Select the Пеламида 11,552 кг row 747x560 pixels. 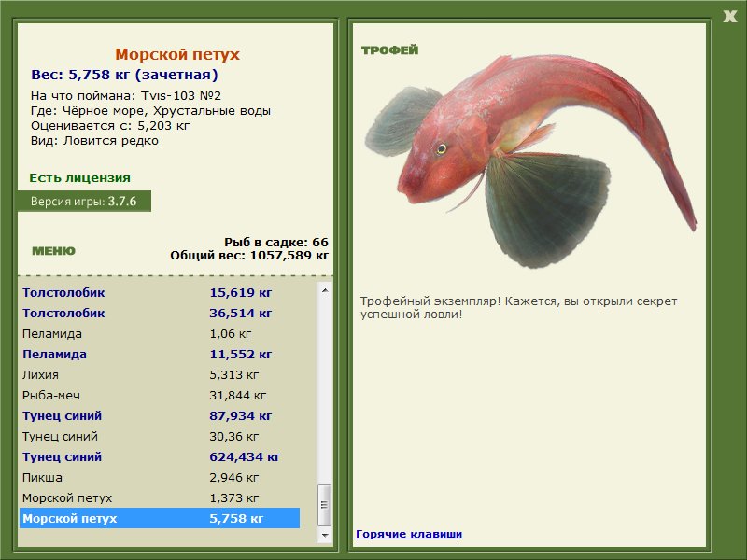[160, 354]
